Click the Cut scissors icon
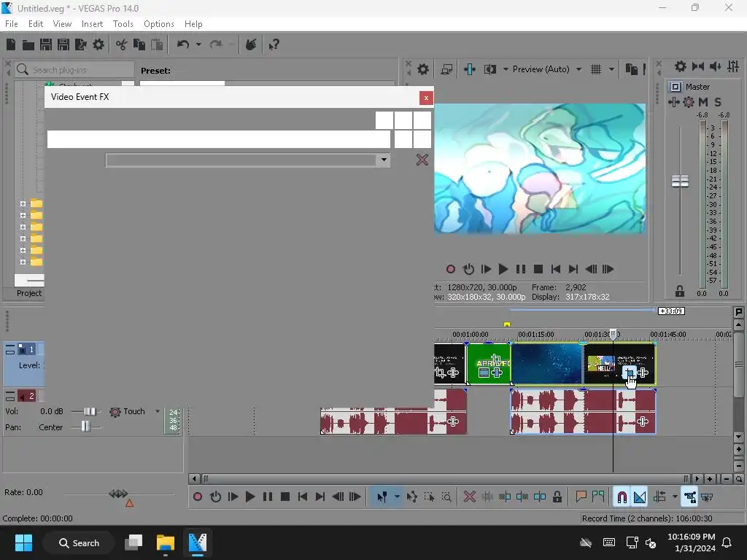Image resolution: width=747 pixels, height=560 pixels. [x=122, y=44]
